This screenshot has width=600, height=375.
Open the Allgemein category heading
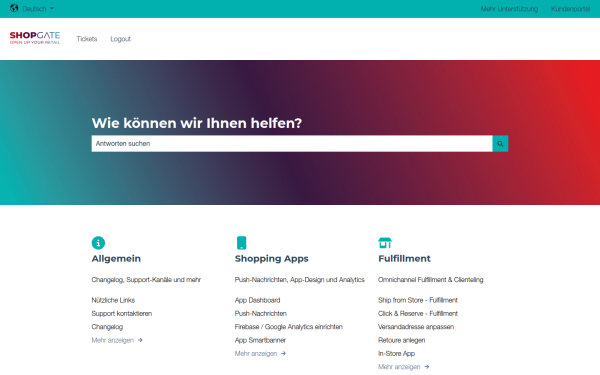pos(116,259)
